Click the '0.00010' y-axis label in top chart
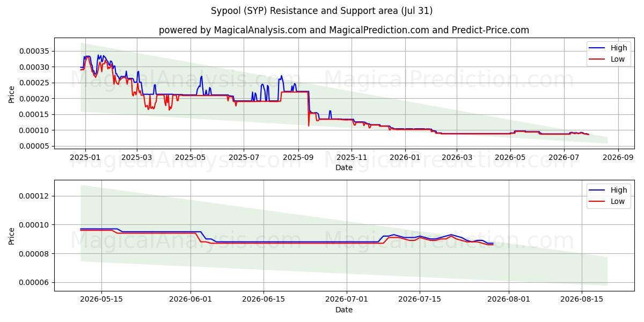This screenshot has width=644, height=322. 35,130
